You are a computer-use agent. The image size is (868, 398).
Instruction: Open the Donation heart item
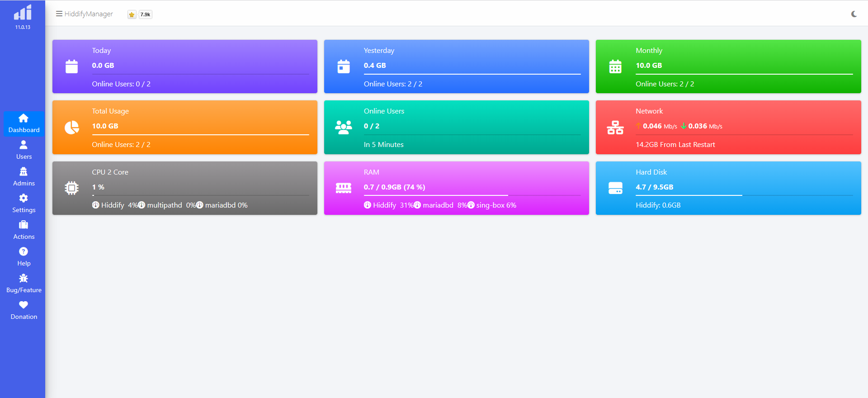pyautogui.click(x=24, y=310)
